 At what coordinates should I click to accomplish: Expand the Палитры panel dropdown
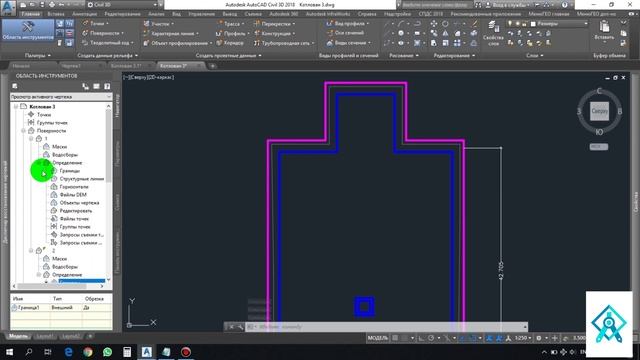click(38, 55)
